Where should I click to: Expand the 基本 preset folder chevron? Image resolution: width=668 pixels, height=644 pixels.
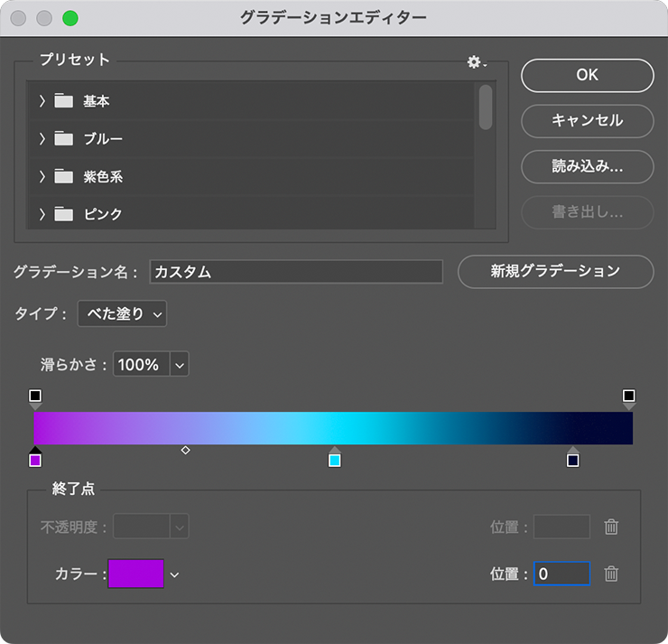tap(42, 101)
